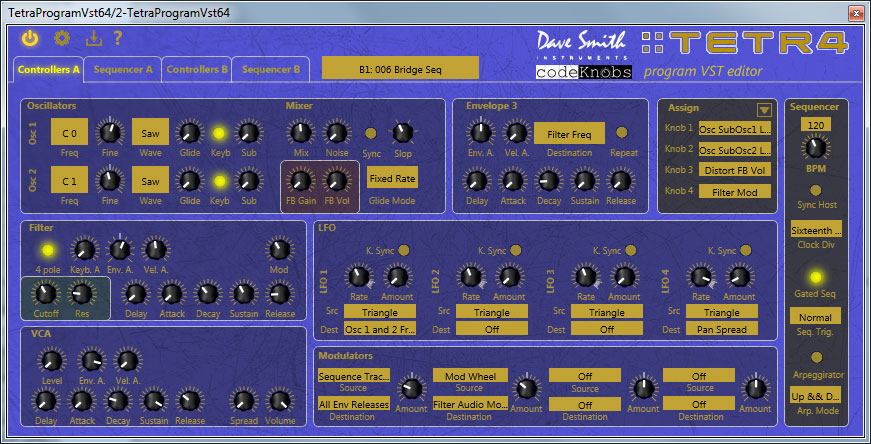
Task: Open settings via the gear icon
Action: [x=62, y=39]
